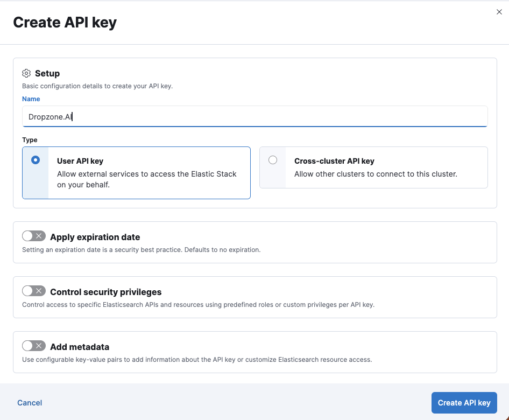Click the Setup gear icon
Image resolution: width=509 pixels, height=420 pixels.
(x=26, y=73)
